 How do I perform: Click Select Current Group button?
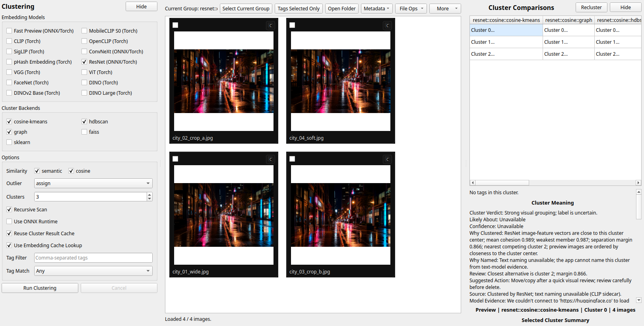coord(246,8)
